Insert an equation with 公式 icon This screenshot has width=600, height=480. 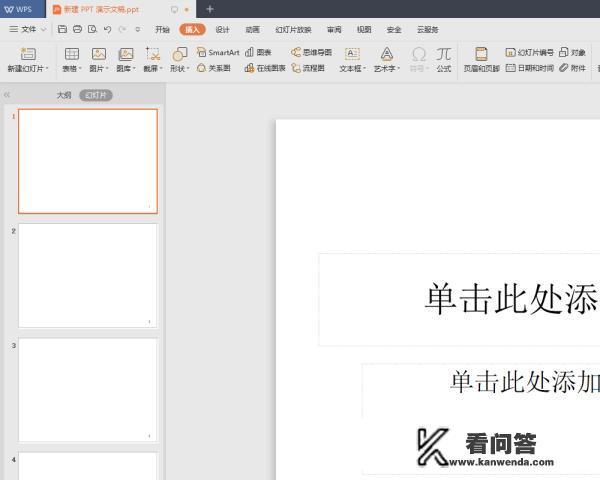(443, 54)
